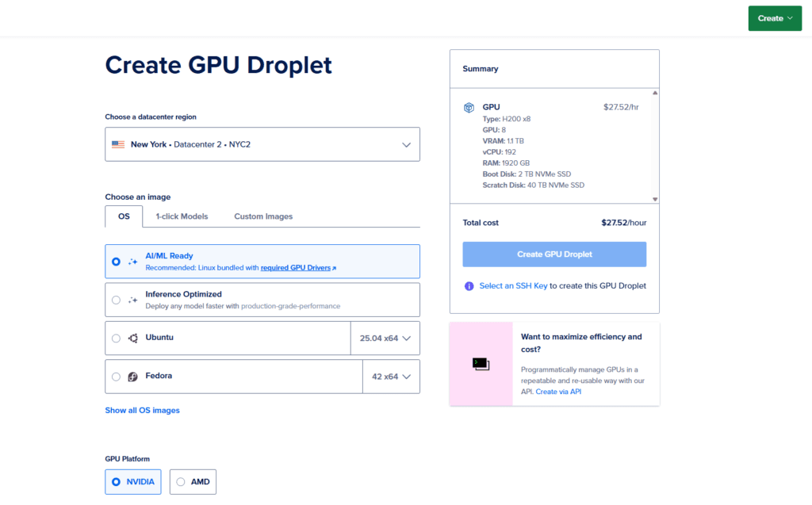Select the Inference Optimized radio button

116,300
